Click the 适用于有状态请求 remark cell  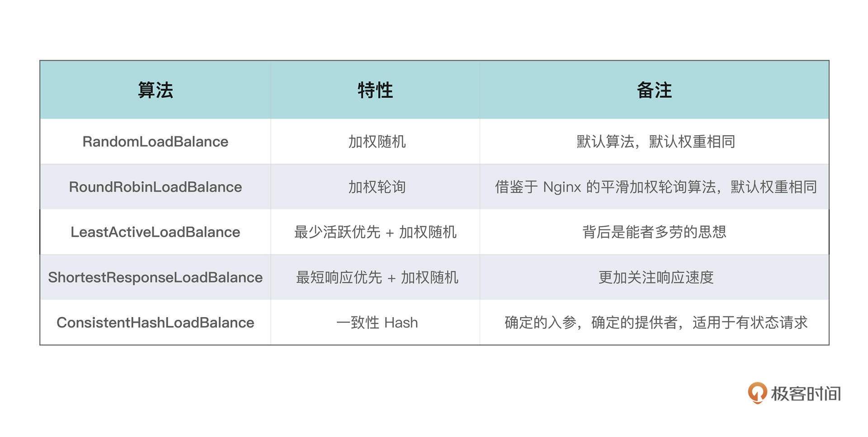[656, 323]
